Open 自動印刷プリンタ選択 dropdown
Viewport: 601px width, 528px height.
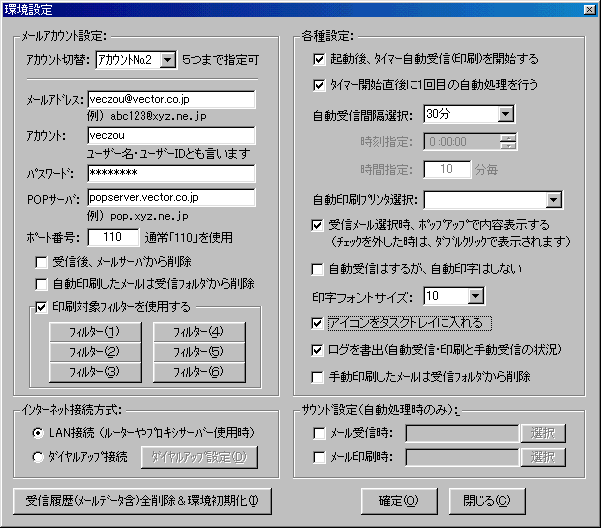click(493, 200)
